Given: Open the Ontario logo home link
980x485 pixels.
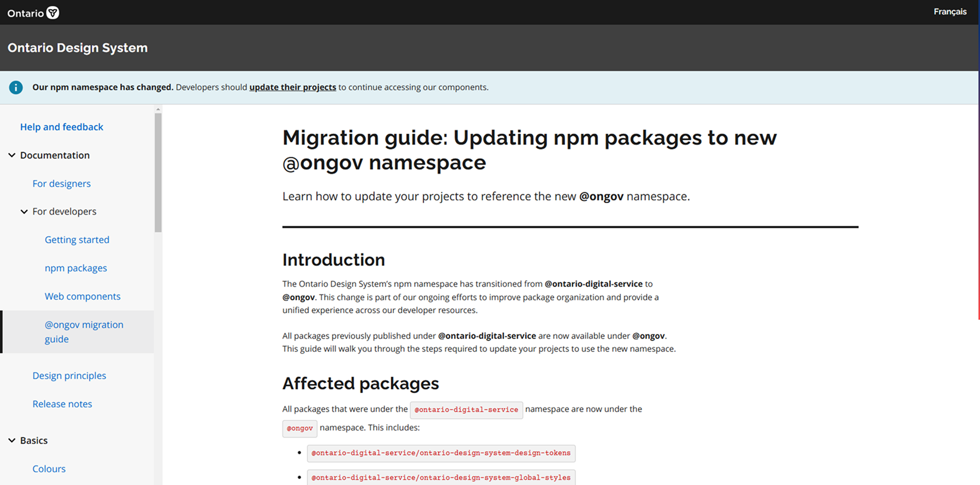Looking at the screenshot, I should pyautogui.click(x=33, y=13).
